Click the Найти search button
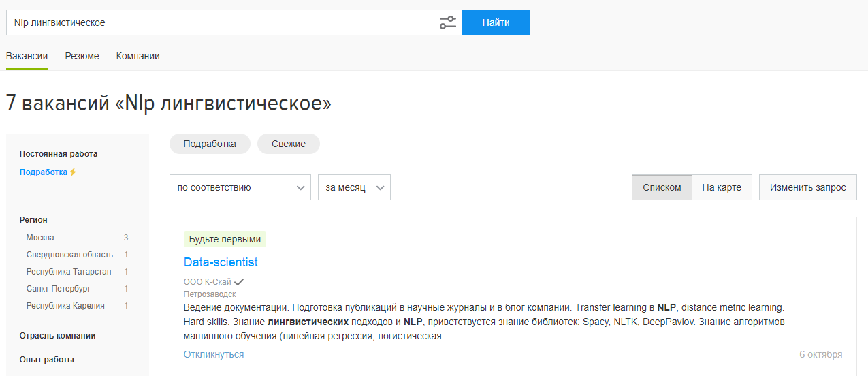Image resolution: width=868 pixels, height=376 pixels. click(496, 22)
